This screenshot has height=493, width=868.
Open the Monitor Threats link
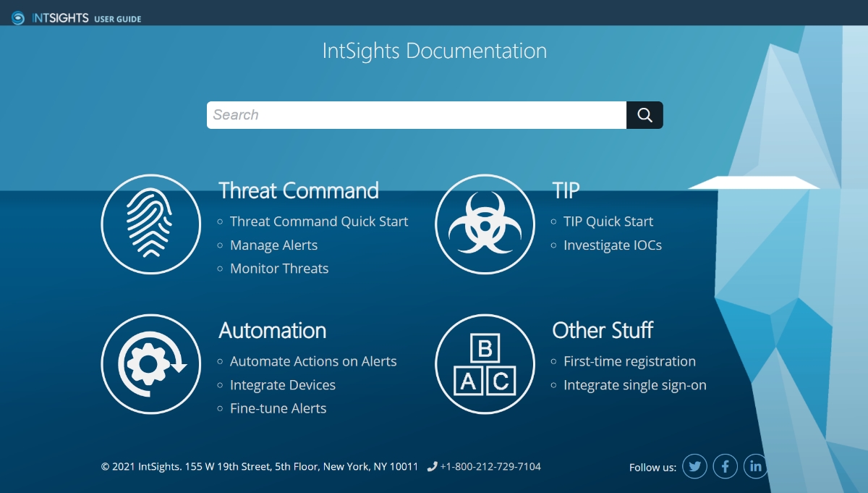[x=279, y=269]
